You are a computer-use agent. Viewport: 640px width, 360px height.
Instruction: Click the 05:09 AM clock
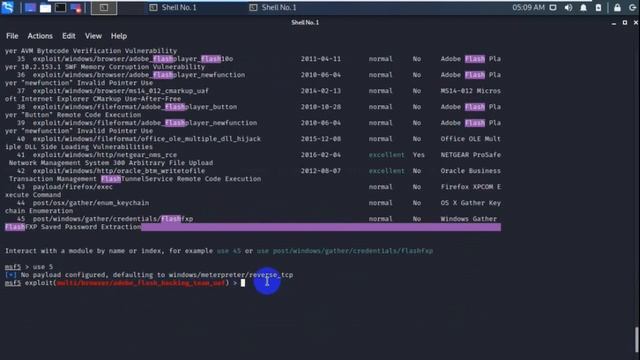[x=528, y=8]
